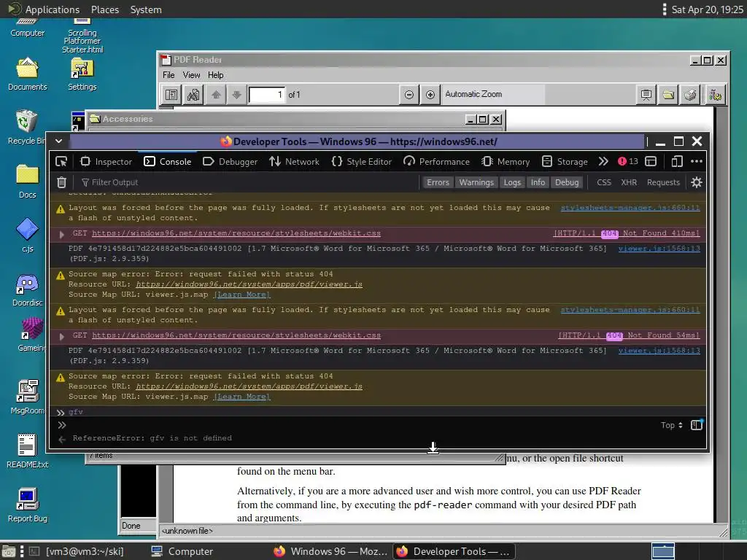Open Responsive Design Mode icon

point(677,161)
